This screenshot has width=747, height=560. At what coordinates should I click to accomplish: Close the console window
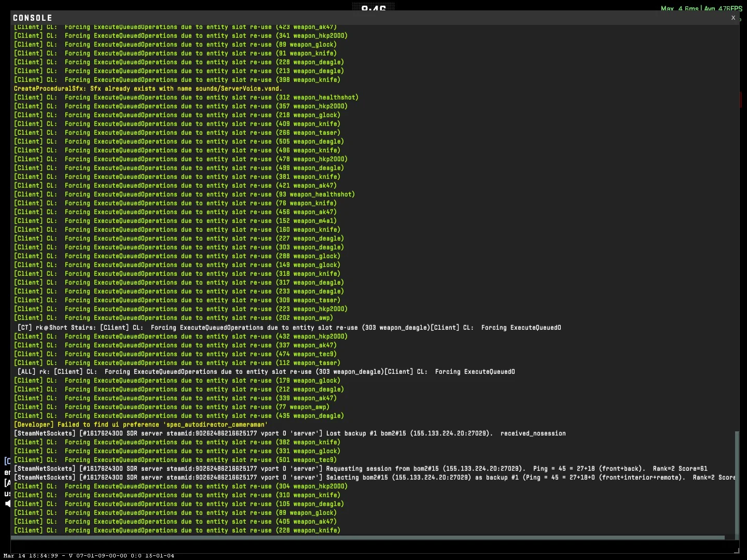733,18
